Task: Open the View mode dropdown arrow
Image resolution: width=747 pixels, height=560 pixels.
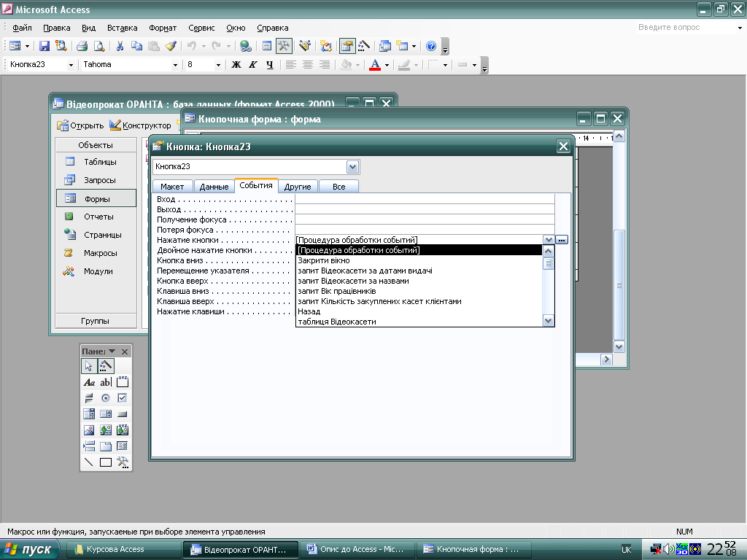Action: [27, 46]
